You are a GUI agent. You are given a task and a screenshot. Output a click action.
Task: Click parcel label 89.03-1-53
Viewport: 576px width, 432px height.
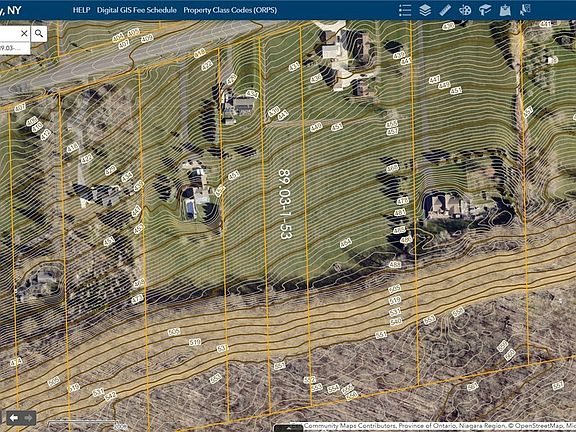[285, 204]
